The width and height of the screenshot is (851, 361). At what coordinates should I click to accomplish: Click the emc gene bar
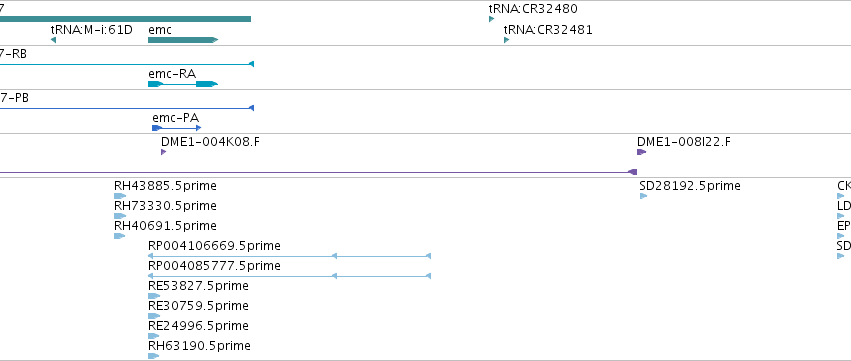[x=183, y=40]
